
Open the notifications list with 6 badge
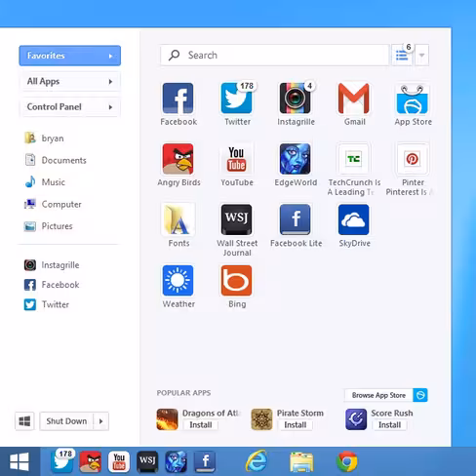(403, 55)
